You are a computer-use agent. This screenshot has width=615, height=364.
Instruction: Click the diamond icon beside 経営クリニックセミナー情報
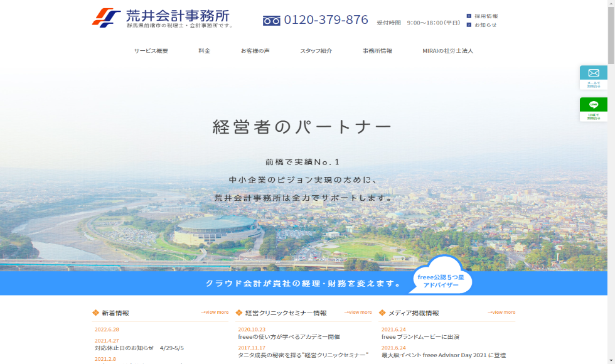[x=239, y=313]
